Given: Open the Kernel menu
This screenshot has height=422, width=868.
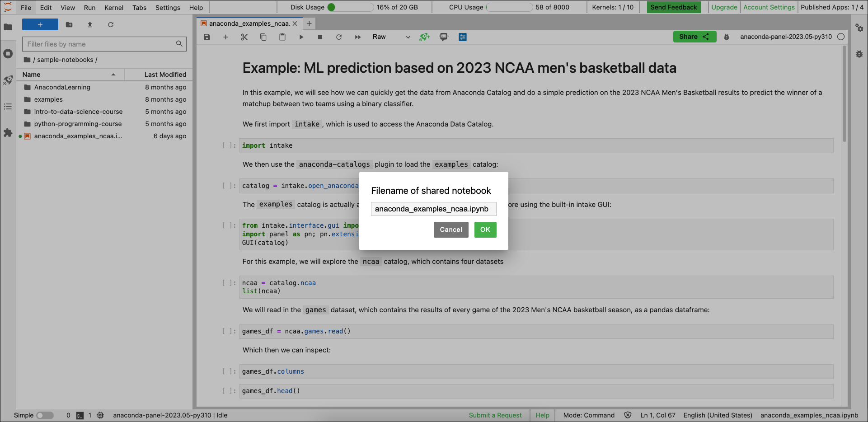Looking at the screenshot, I should (114, 7).
